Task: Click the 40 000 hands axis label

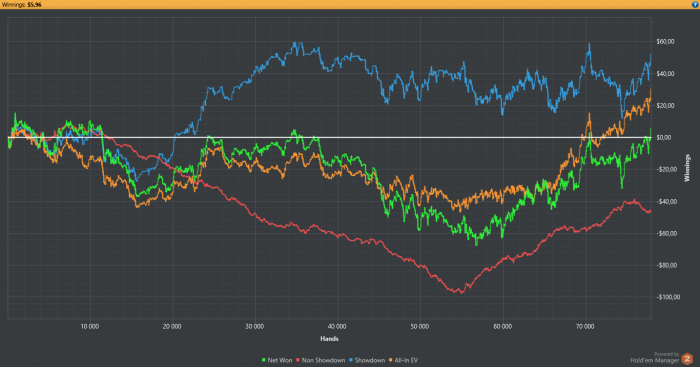Action: pyautogui.click(x=337, y=327)
